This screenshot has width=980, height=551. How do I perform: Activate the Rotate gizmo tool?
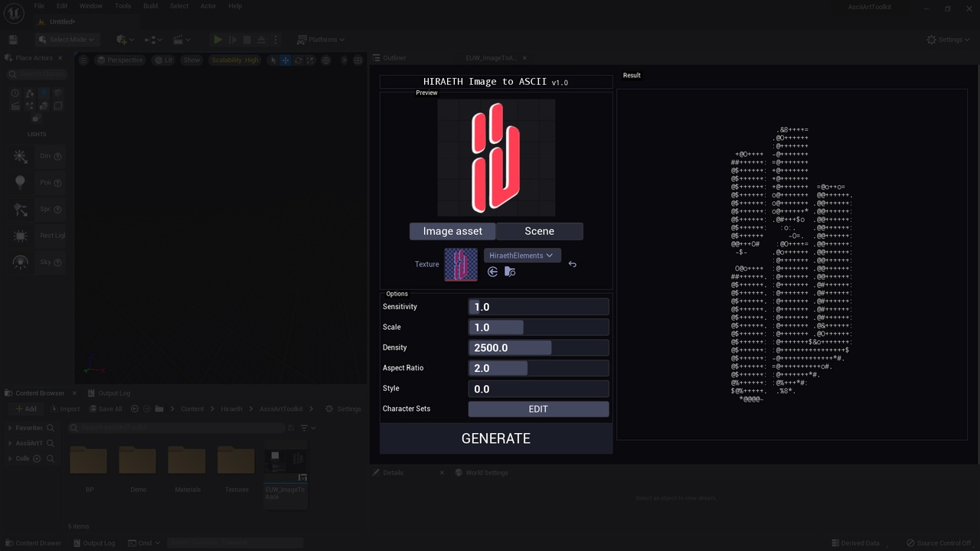click(x=299, y=60)
